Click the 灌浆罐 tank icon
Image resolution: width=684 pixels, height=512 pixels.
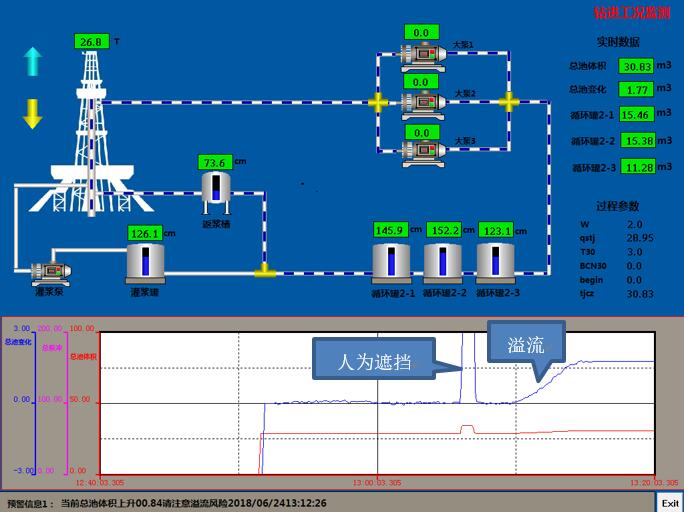(x=145, y=264)
